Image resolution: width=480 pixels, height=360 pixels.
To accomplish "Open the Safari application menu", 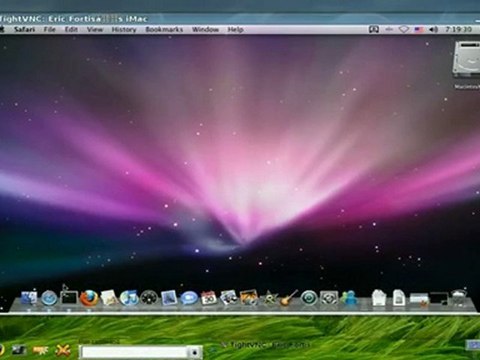I will 24,29.
